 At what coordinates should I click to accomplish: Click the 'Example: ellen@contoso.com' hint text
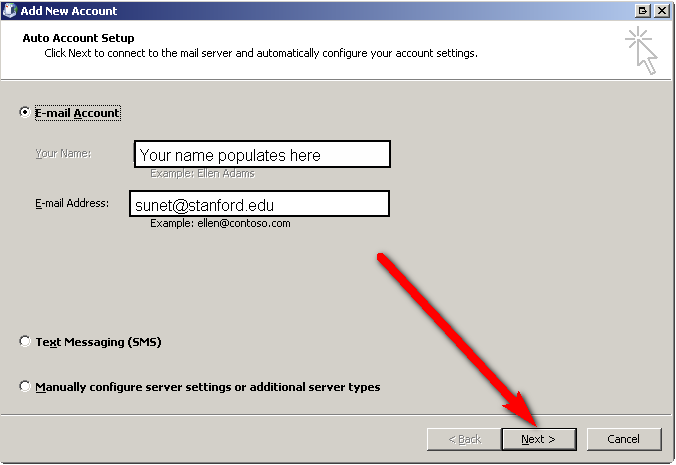click(220, 224)
